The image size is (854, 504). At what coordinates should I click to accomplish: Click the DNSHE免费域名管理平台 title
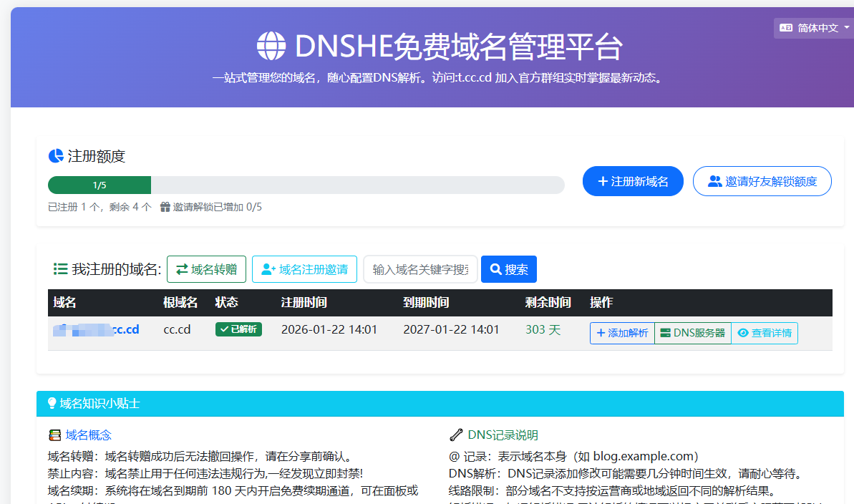click(x=459, y=47)
